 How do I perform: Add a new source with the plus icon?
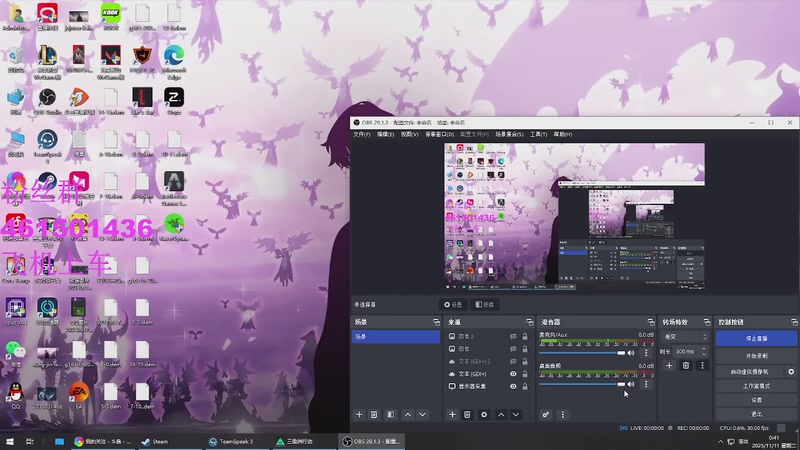click(x=452, y=415)
